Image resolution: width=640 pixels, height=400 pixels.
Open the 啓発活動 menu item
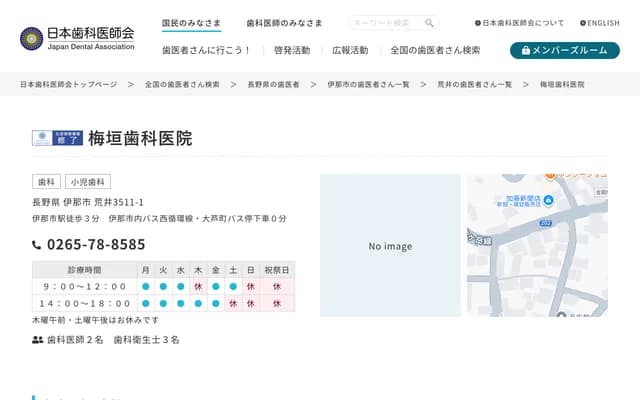tap(291, 50)
